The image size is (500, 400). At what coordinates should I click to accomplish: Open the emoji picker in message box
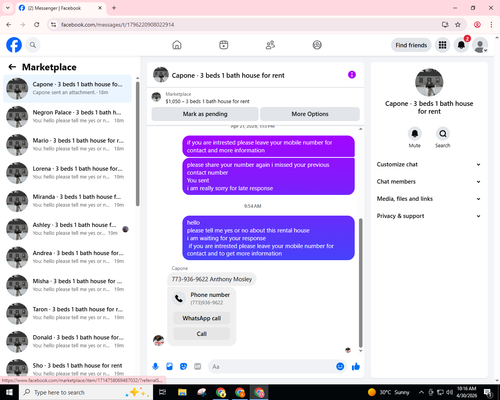click(340, 367)
